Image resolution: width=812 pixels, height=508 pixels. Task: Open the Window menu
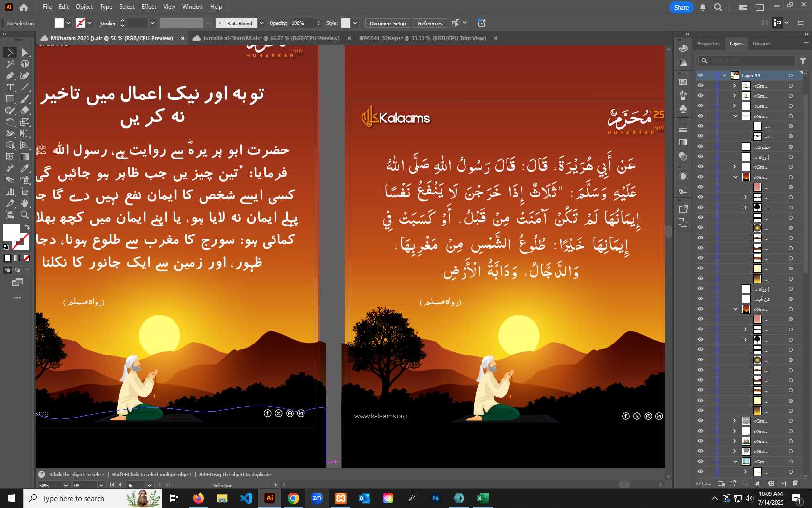click(192, 7)
